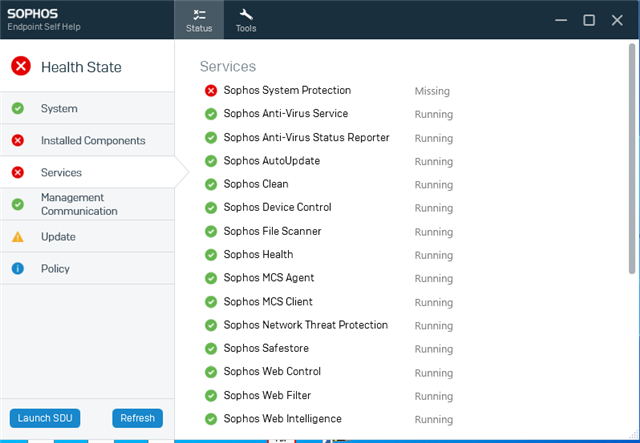Click the Launch SDU button
Viewport: 640px width, 443px height.
(45, 418)
